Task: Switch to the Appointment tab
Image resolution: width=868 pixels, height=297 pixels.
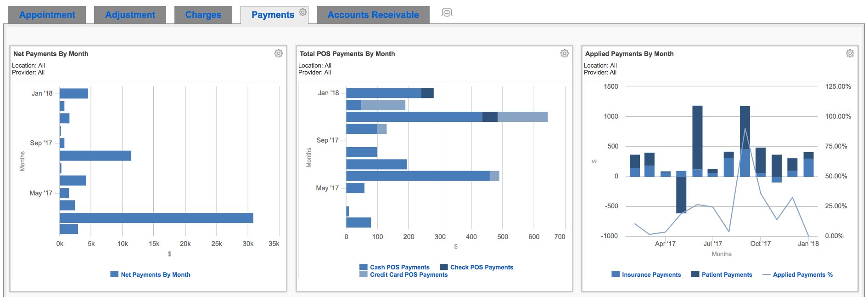Action: click(47, 15)
